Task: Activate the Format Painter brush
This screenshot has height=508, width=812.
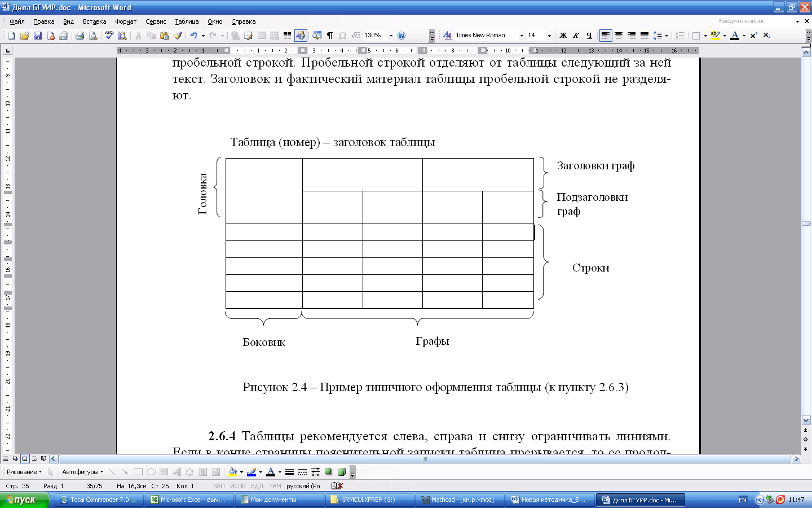Action: (x=178, y=36)
